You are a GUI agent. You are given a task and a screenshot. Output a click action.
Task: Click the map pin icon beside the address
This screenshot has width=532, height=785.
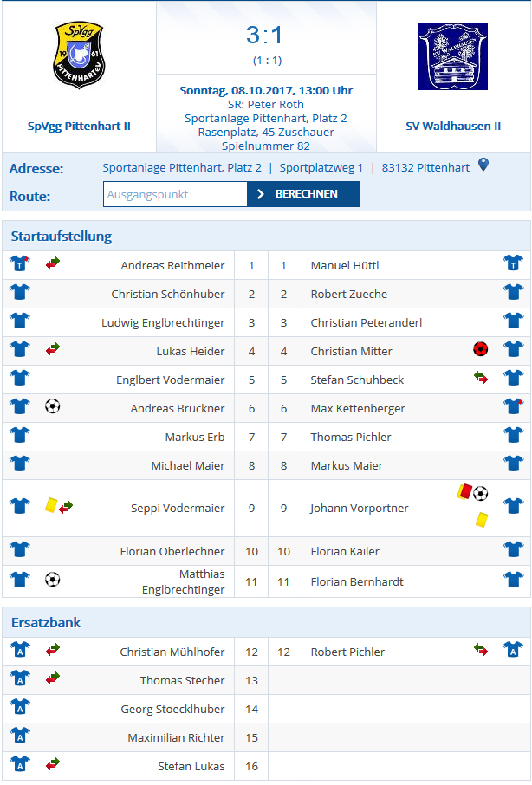click(483, 165)
